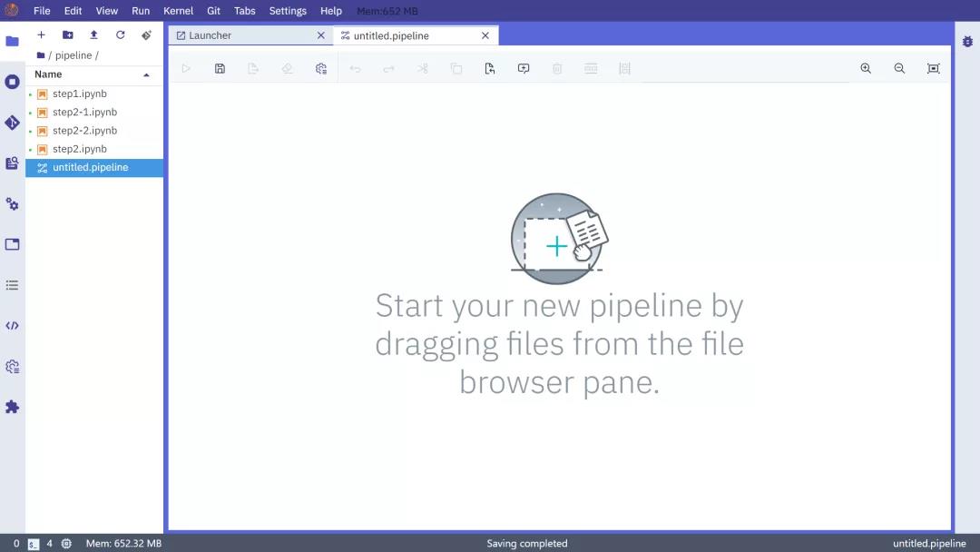This screenshot has width=980, height=552.
Task: Select step2.ipynb in file browser
Action: 94,149
